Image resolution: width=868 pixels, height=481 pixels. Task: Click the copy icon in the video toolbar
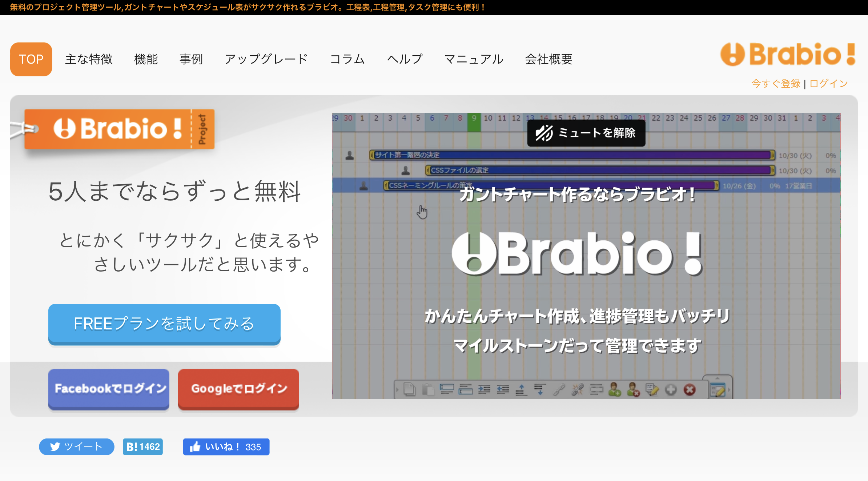pos(410,389)
